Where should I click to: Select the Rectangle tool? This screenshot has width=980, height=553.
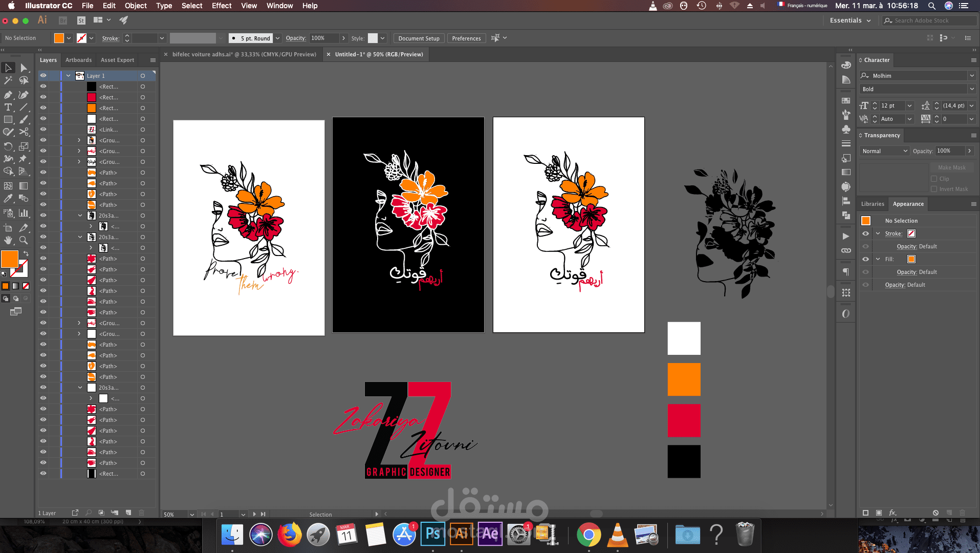(x=8, y=119)
